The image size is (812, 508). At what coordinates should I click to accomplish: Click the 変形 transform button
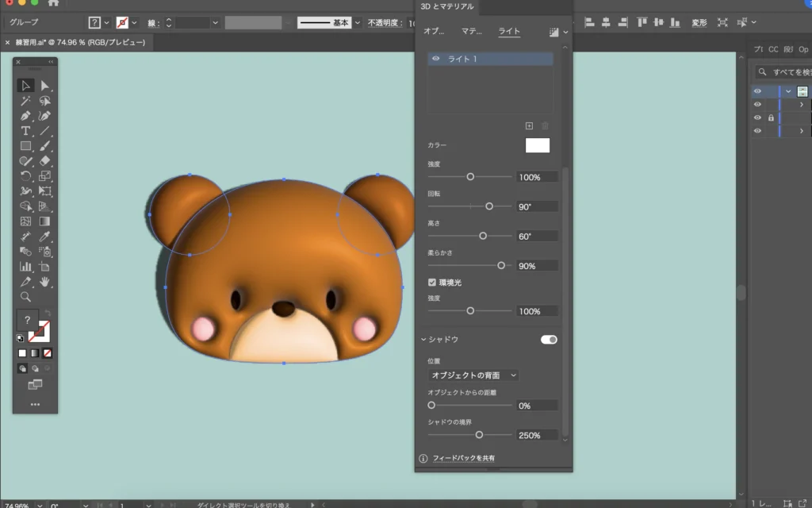coord(699,23)
